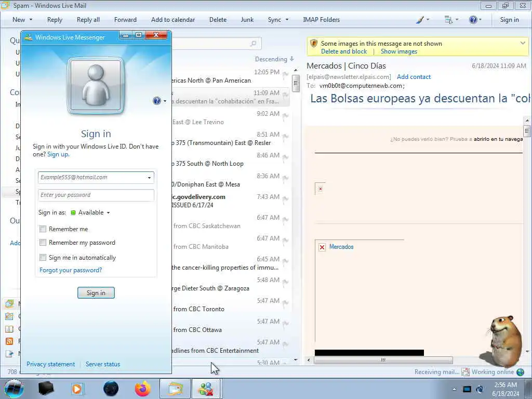Click the security shield icon in the info bar

[x=314, y=44]
